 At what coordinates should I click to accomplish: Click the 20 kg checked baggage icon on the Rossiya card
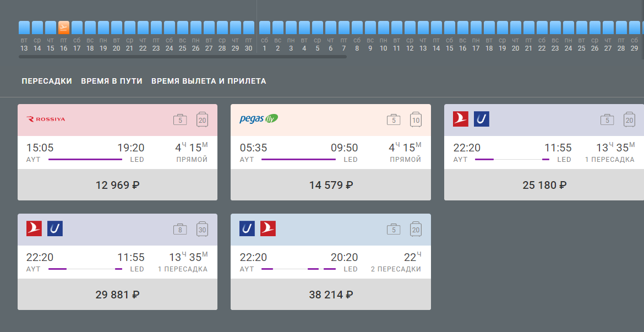point(202,119)
